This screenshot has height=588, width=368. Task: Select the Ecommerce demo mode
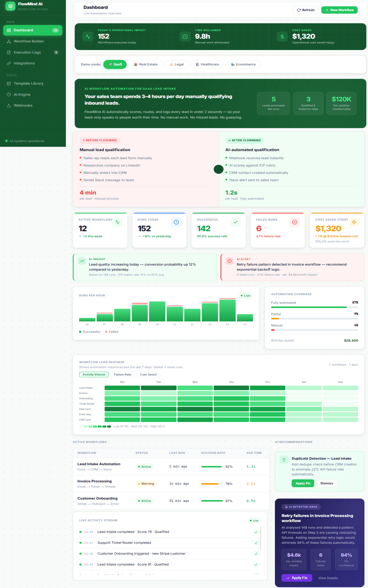pos(243,64)
